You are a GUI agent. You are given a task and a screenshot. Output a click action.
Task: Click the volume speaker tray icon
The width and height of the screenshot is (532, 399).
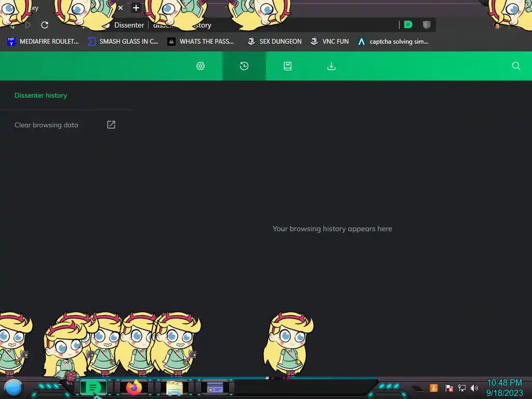coord(474,388)
